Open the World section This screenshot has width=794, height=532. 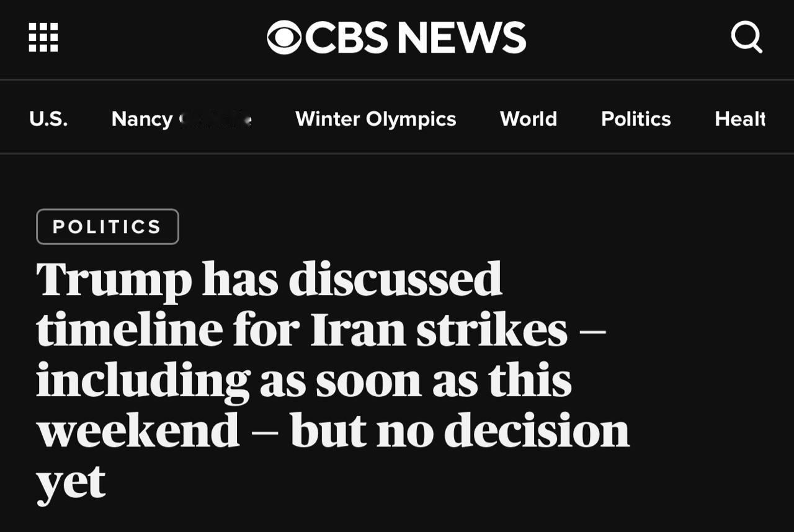pyautogui.click(x=529, y=118)
